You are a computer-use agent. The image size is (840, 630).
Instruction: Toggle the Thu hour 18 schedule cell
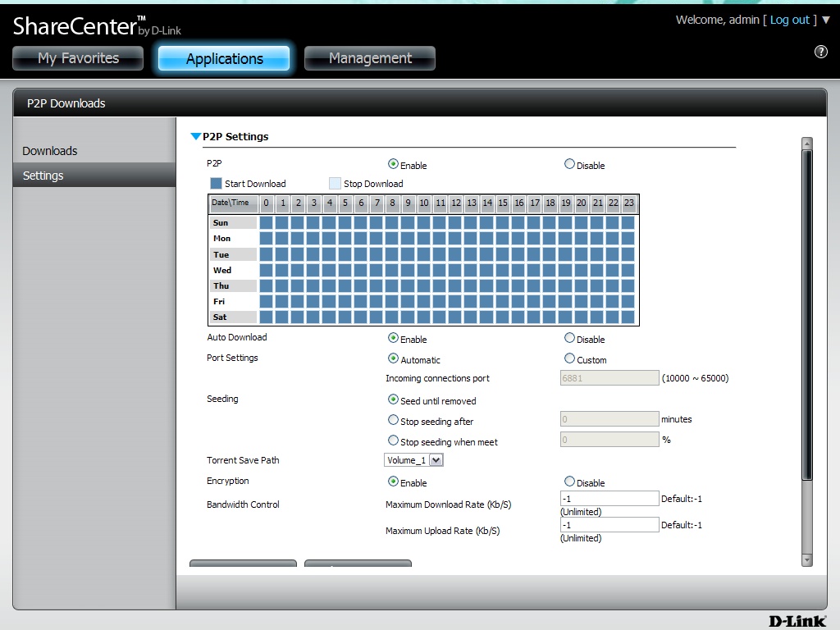(x=550, y=285)
